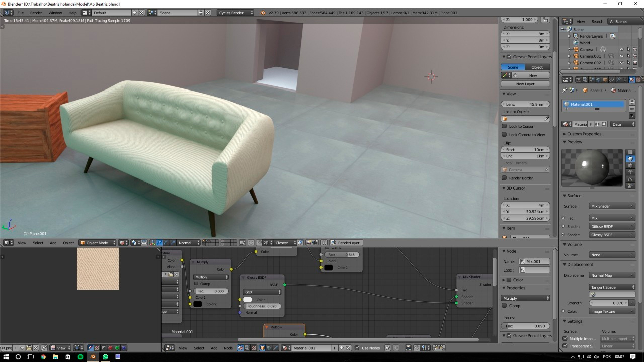Open the Object Mode selector
Screen dimensions: 644x362
point(98,243)
